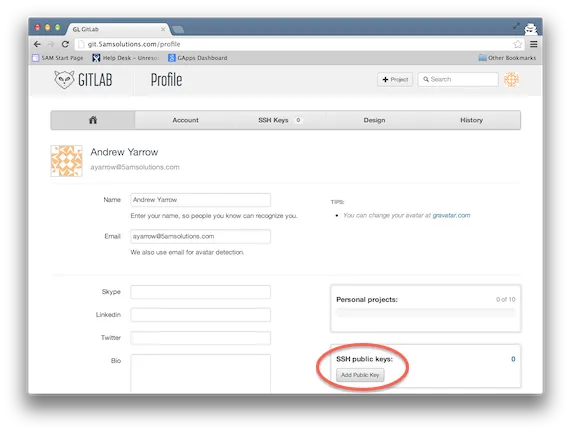This screenshot has width=571, height=433.
Task: Click the incognito spy icon
Action: [530, 28]
